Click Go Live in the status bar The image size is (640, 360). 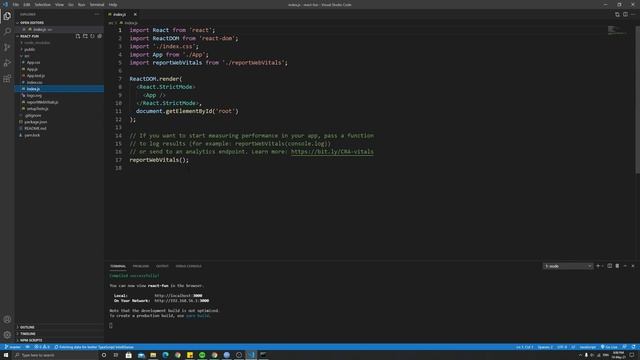coord(609,347)
